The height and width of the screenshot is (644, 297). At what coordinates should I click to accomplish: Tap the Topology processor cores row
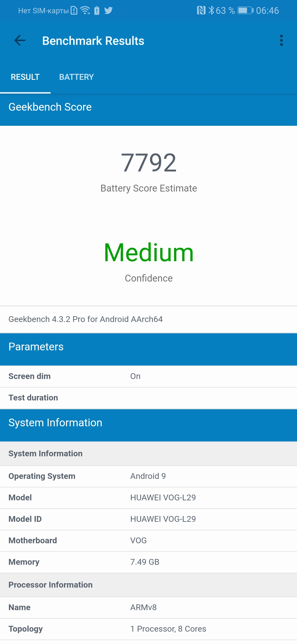tap(148, 629)
